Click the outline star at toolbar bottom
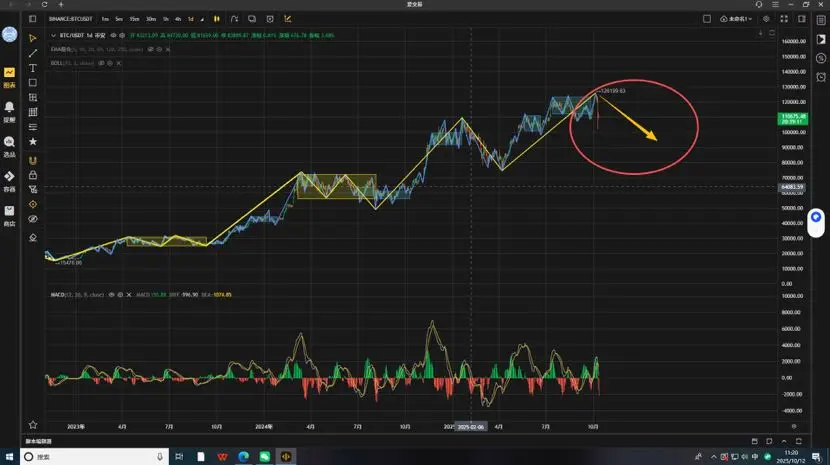830x465 pixels. (x=33, y=425)
